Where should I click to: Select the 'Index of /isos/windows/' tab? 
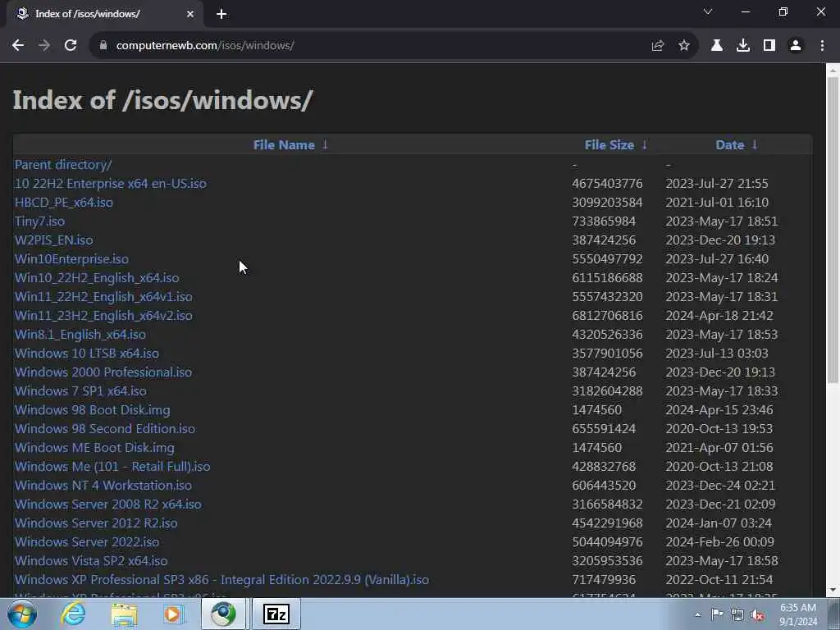click(105, 14)
